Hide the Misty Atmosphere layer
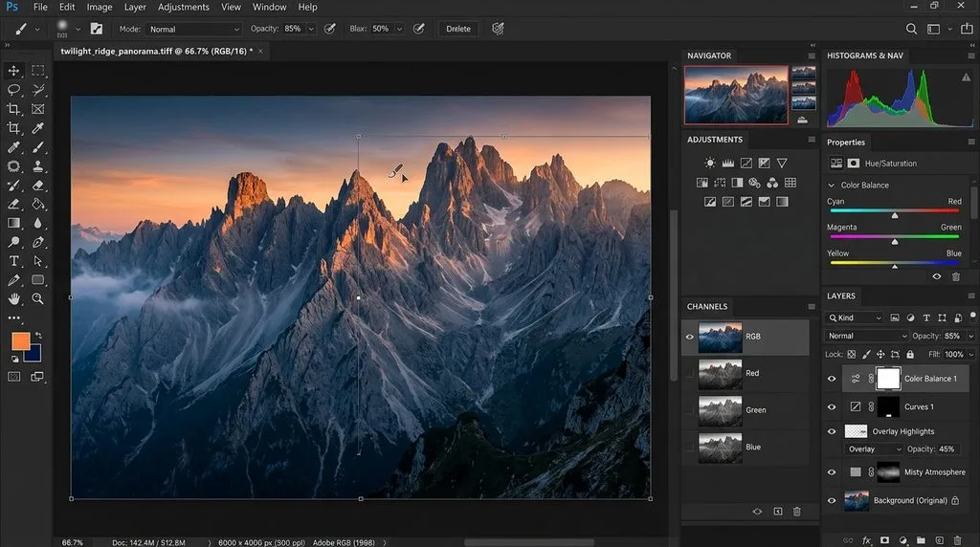This screenshot has width=980, height=547. point(832,472)
